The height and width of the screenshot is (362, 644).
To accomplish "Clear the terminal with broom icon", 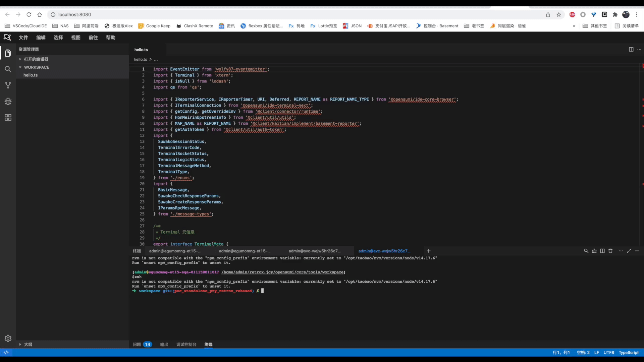I will pos(594,251).
